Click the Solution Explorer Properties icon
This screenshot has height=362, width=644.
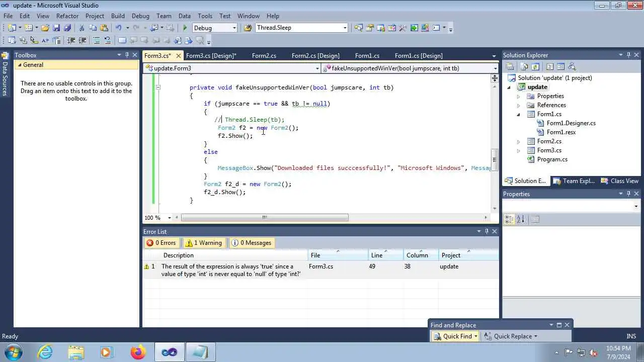pos(510,66)
